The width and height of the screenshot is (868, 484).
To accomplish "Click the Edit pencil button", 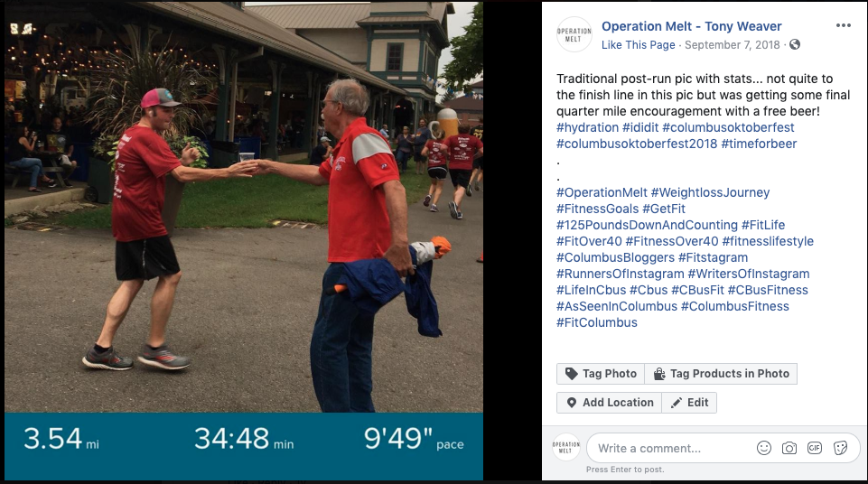I will pos(689,403).
